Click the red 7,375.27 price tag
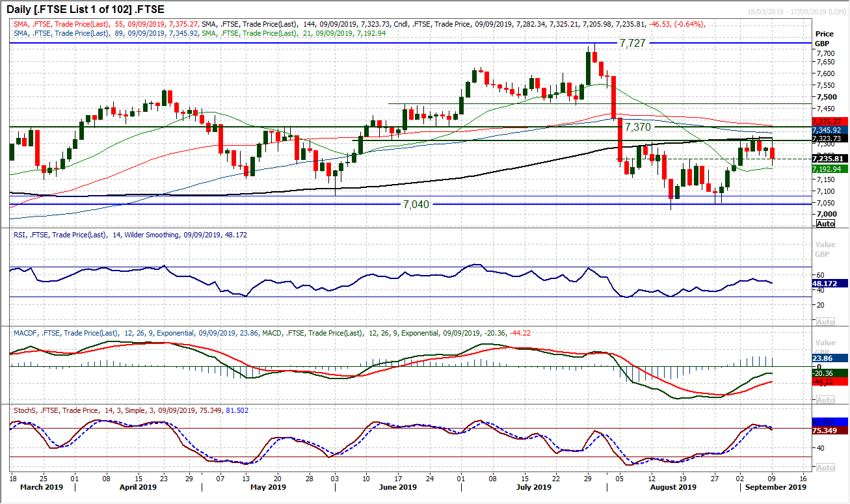The height and width of the screenshot is (504, 850). click(829, 122)
